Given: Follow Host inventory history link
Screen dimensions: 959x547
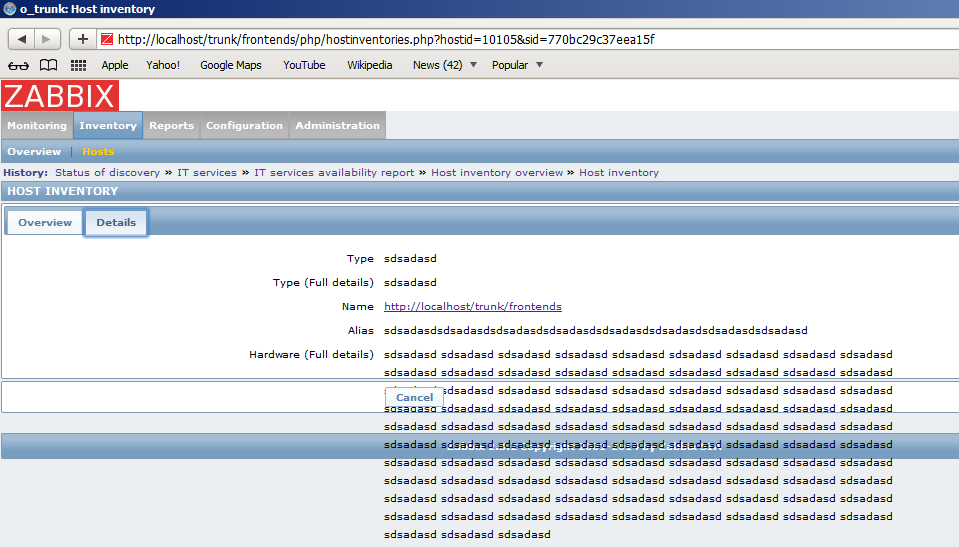Looking at the screenshot, I should 619,173.
